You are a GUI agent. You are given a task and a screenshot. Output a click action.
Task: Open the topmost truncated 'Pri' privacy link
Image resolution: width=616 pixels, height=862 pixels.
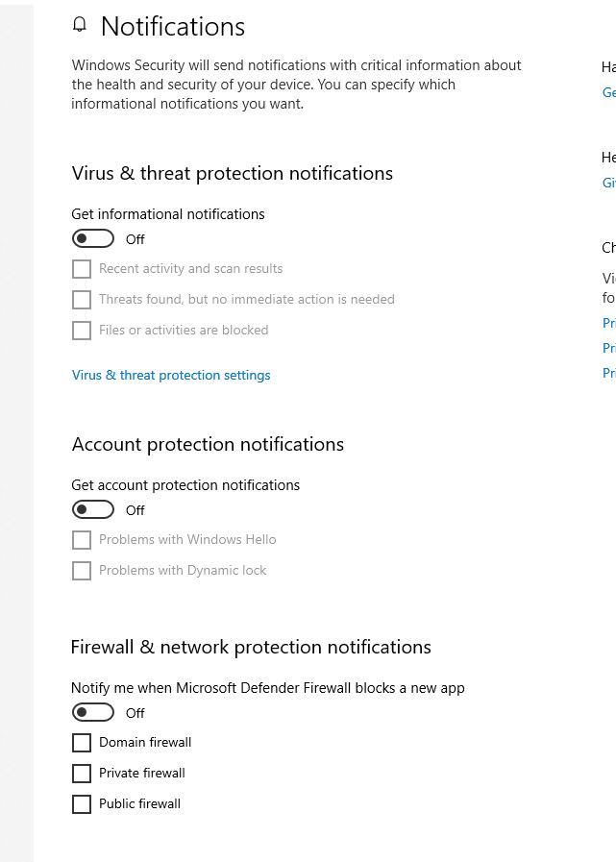(609, 323)
